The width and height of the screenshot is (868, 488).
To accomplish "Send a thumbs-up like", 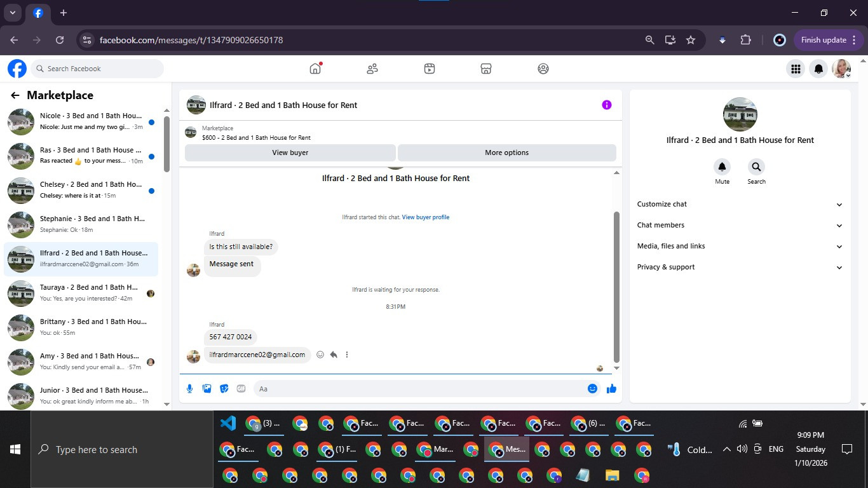I will click(611, 388).
